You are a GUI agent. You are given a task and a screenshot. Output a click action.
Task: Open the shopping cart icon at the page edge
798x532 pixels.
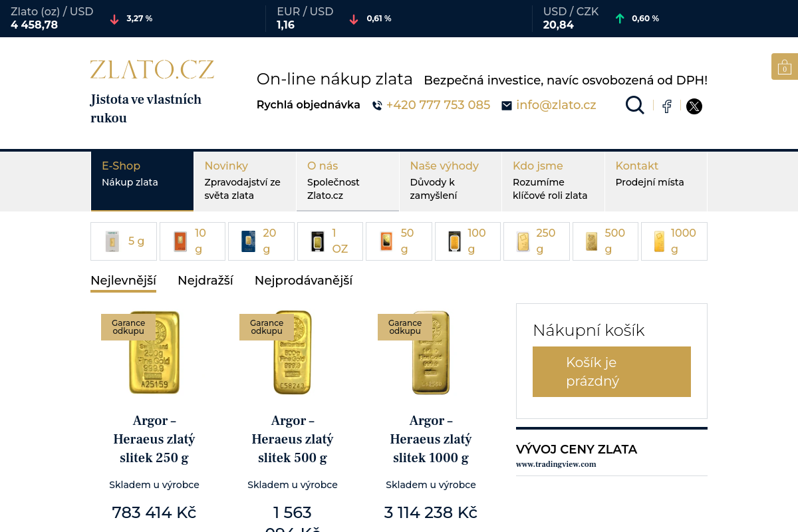[x=785, y=66]
